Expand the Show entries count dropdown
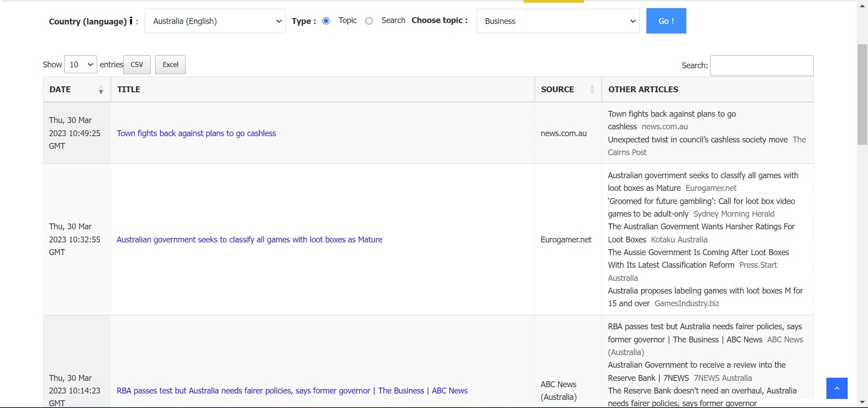 tap(81, 65)
